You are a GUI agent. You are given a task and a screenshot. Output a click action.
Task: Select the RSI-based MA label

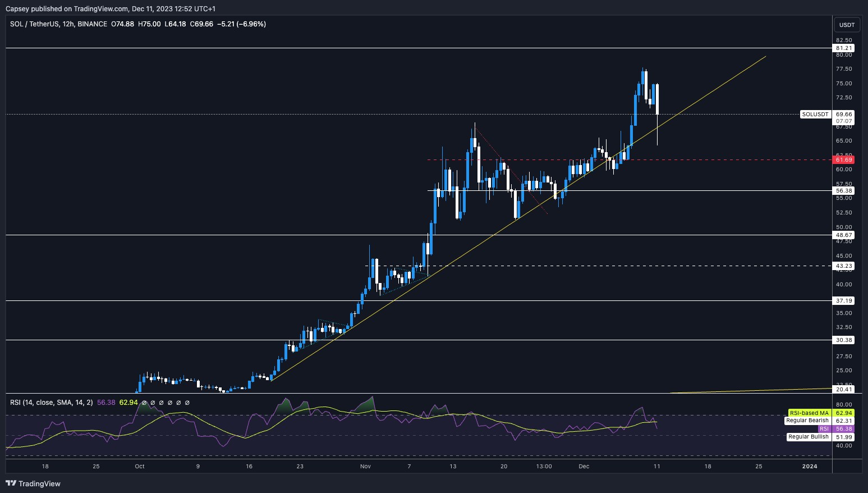click(809, 413)
